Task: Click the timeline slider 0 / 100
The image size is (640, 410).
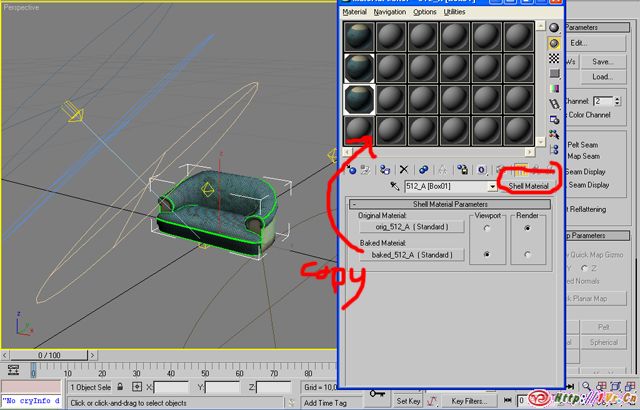Action: [49, 355]
